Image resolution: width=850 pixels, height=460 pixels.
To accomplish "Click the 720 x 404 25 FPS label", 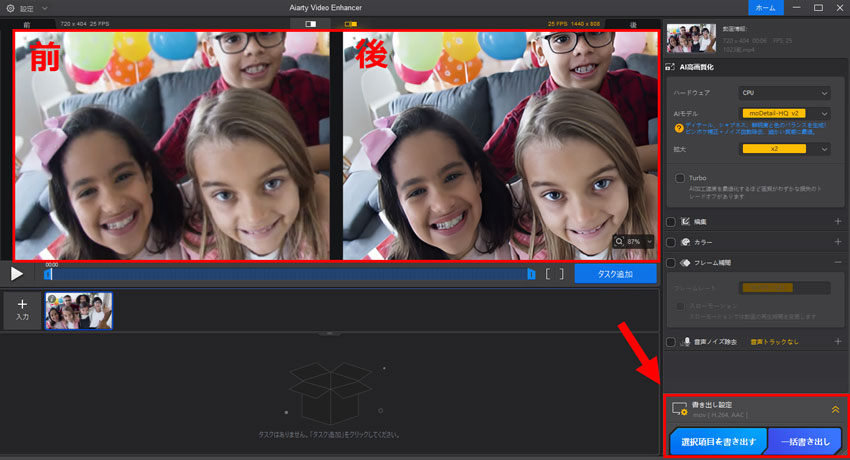I will [x=85, y=24].
